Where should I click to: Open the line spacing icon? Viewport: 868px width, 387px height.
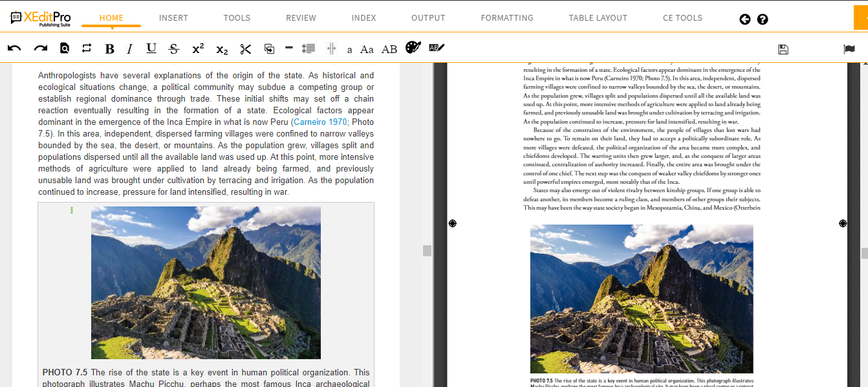(309, 49)
